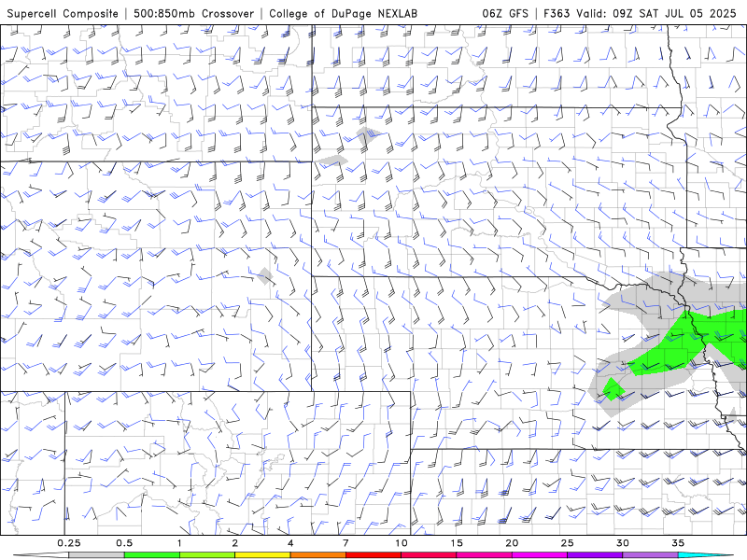This screenshot has width=747, height=560.
Task: Click the '30' legend value
Action: 622,543
